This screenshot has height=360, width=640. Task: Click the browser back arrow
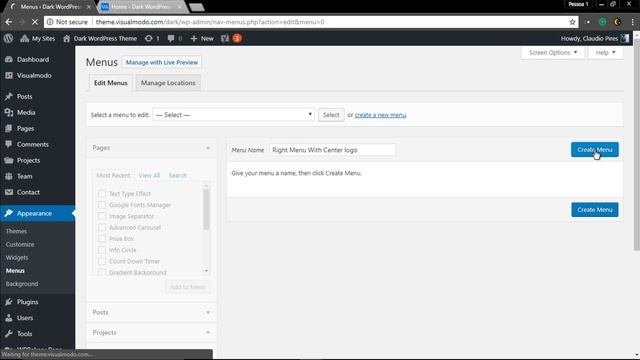[9, 22]
